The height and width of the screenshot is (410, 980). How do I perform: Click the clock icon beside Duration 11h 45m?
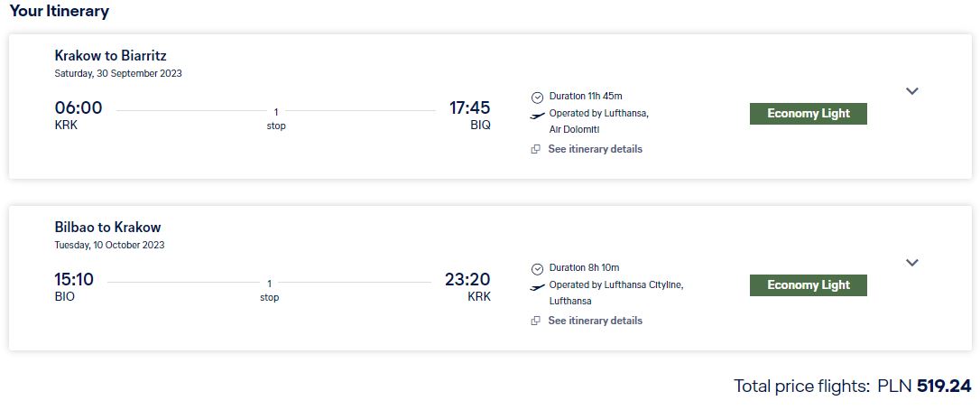(x=537, y=97)
